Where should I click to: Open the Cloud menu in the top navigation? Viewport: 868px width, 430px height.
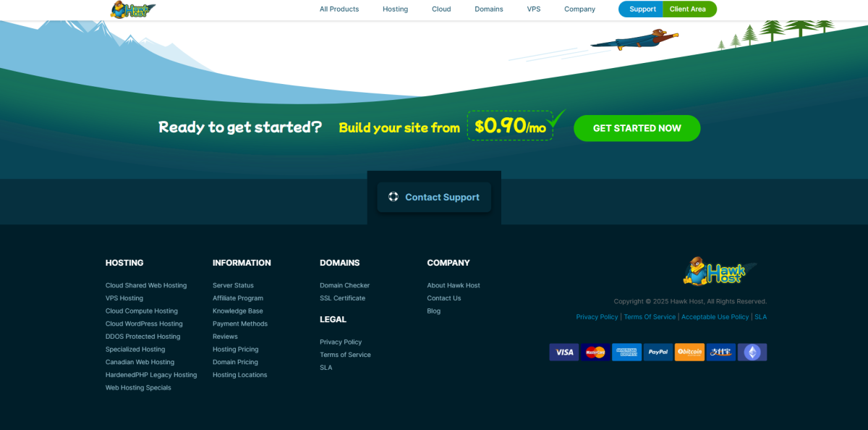click(441, 9)
